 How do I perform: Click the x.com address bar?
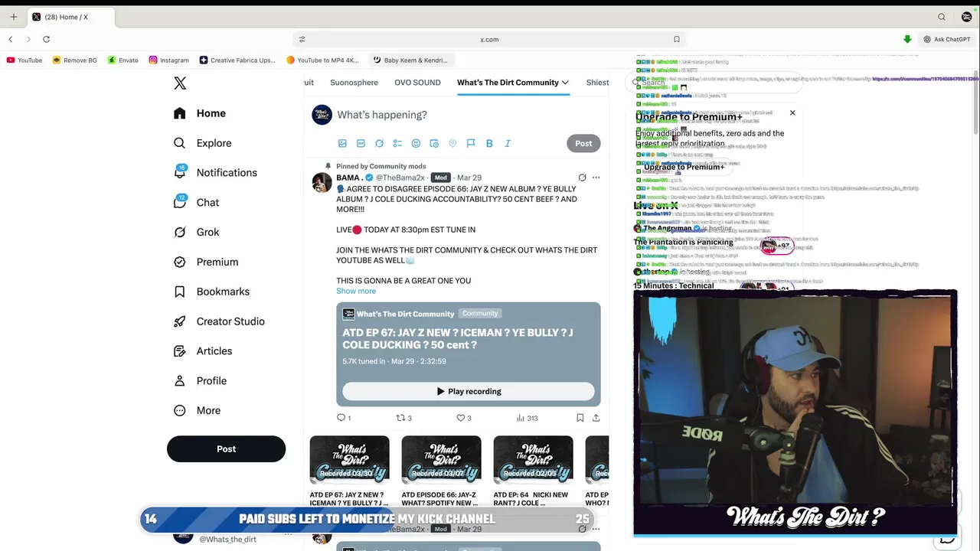pos(489,39)
